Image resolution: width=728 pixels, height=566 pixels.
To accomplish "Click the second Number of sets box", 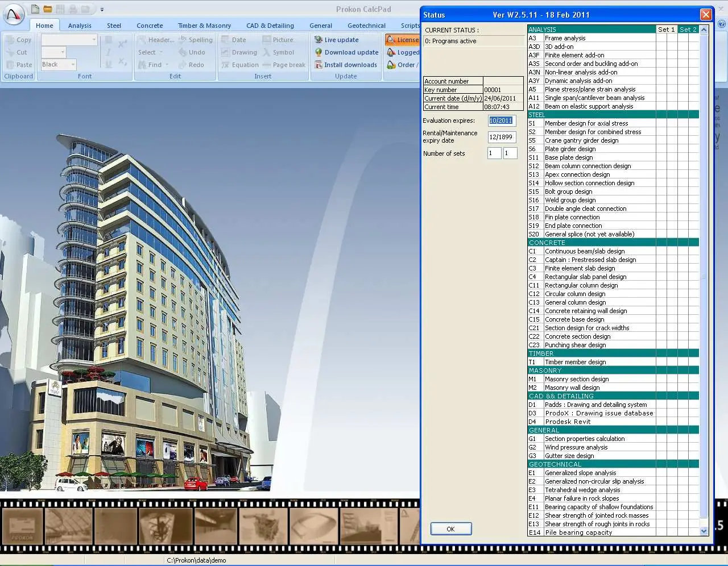I will pyautogui.click(x=510, y=153).
